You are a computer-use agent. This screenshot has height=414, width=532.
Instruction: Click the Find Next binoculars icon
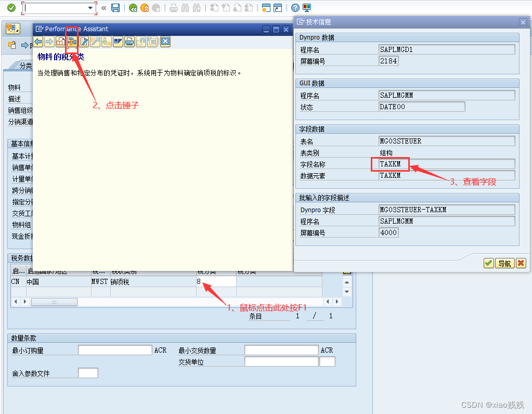pos(197,8)
